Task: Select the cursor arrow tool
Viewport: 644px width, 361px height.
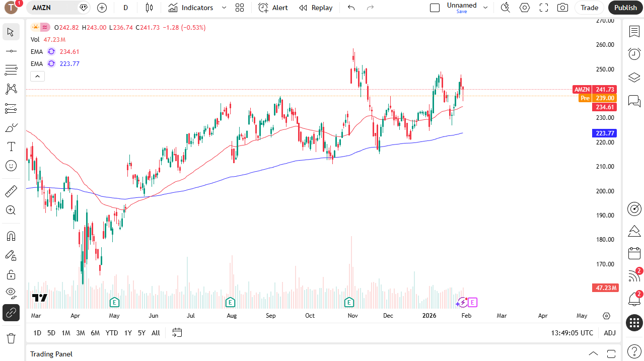Action: pyautogui.click(x=11, y=32)
